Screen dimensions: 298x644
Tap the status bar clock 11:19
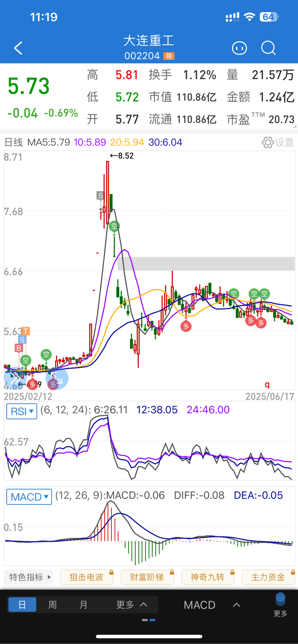44,17
